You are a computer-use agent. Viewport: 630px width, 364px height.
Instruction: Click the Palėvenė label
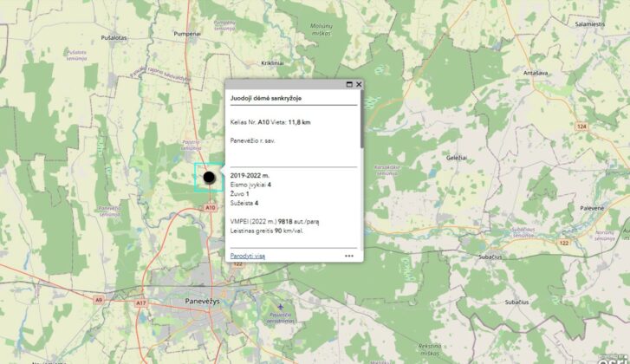click(592, 208)
